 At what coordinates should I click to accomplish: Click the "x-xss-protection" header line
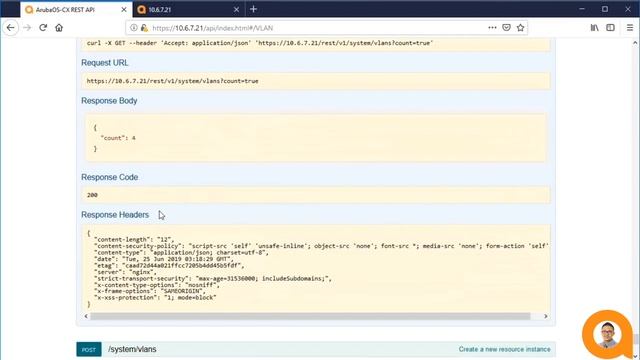point(155,298)
